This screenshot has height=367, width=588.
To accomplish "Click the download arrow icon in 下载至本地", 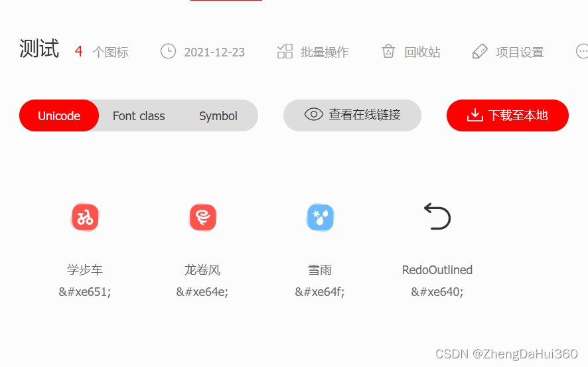I will (x=475, y=115).
